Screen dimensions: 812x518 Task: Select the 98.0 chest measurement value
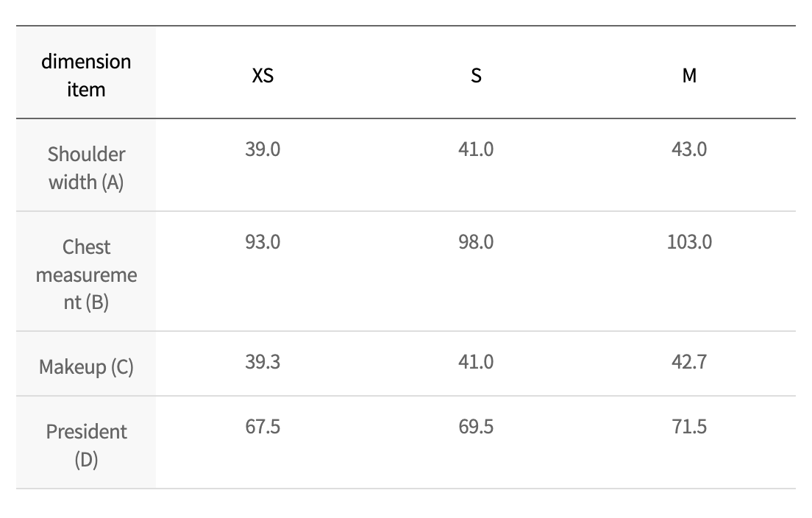click(x=476, y=242)
